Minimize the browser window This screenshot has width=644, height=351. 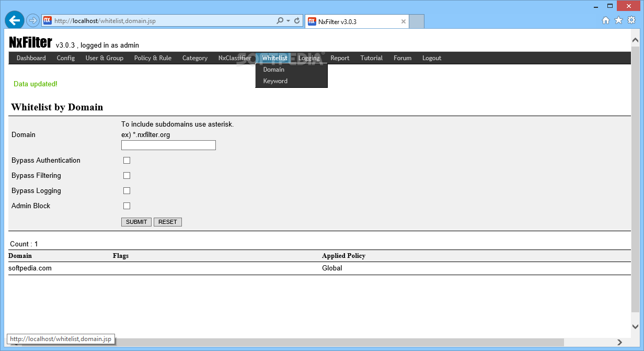click(595, 6)
